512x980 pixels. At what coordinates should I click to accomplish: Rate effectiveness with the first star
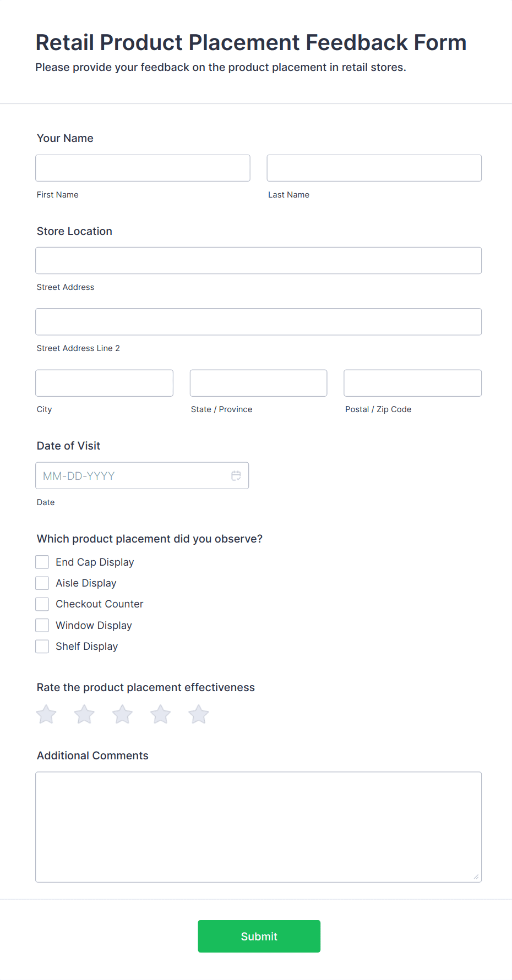click(46, 715)
